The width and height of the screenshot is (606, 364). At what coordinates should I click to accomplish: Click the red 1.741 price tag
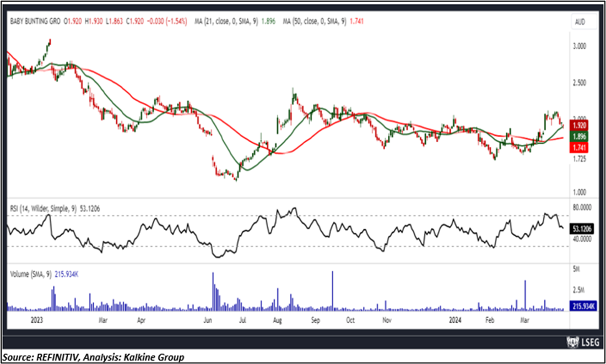click(579, 148)
